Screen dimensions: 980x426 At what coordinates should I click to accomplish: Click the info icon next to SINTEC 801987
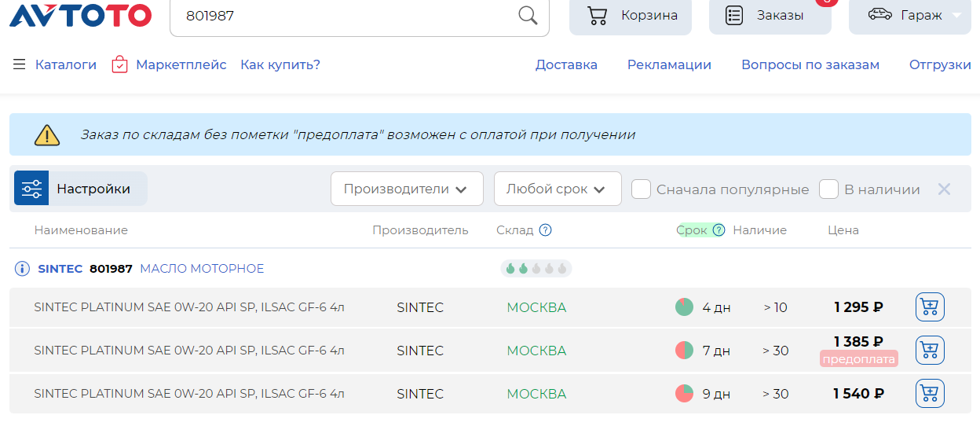[23, 269]
